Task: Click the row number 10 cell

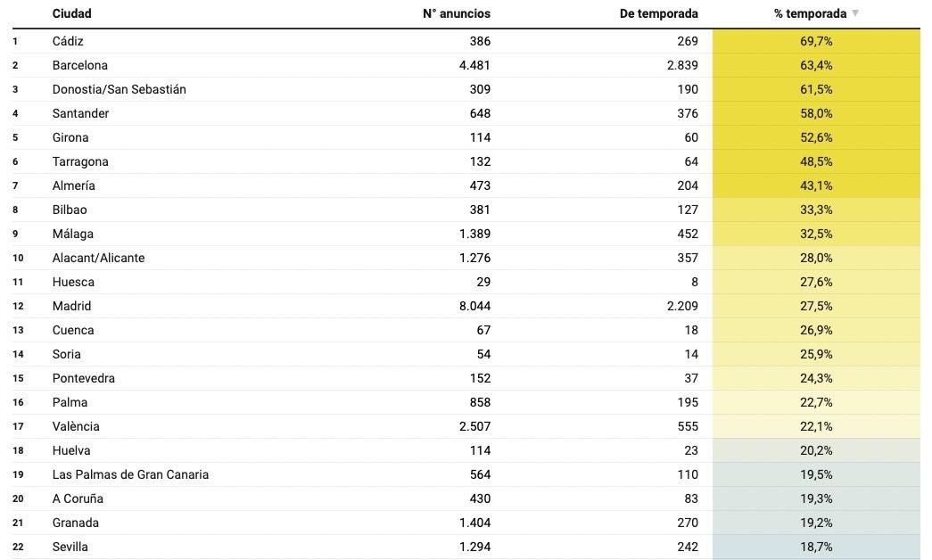Action: (x=18, y=258)
